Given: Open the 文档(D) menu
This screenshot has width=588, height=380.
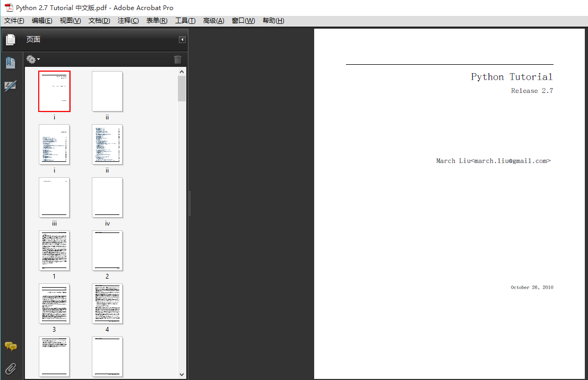Looking at the screenshot, I should point(99,21).
